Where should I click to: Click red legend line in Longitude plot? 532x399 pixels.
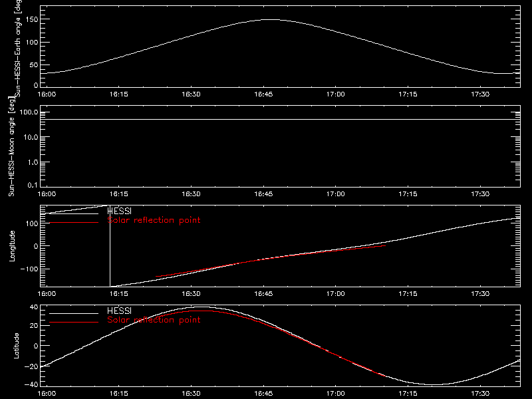pyautogui.click(x=74, y=223)
